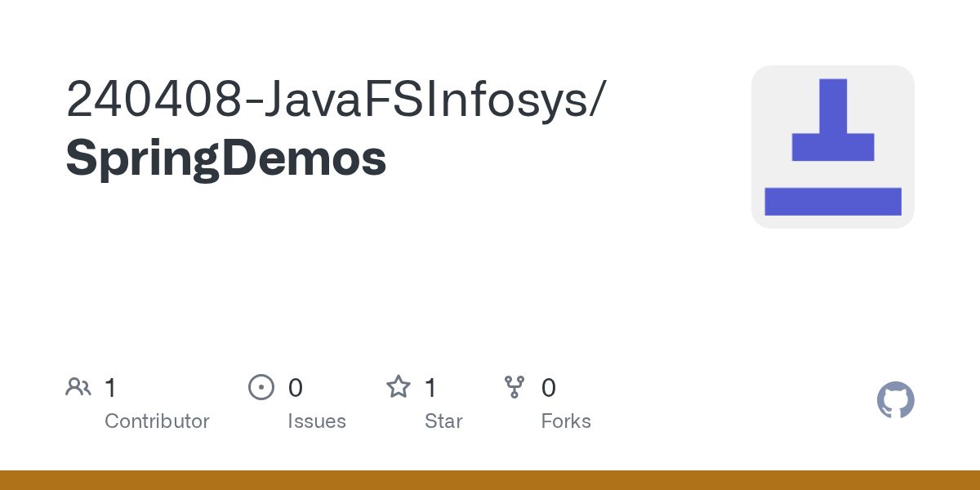Click the wide blue base bar in avatar

tap(833, 202)
